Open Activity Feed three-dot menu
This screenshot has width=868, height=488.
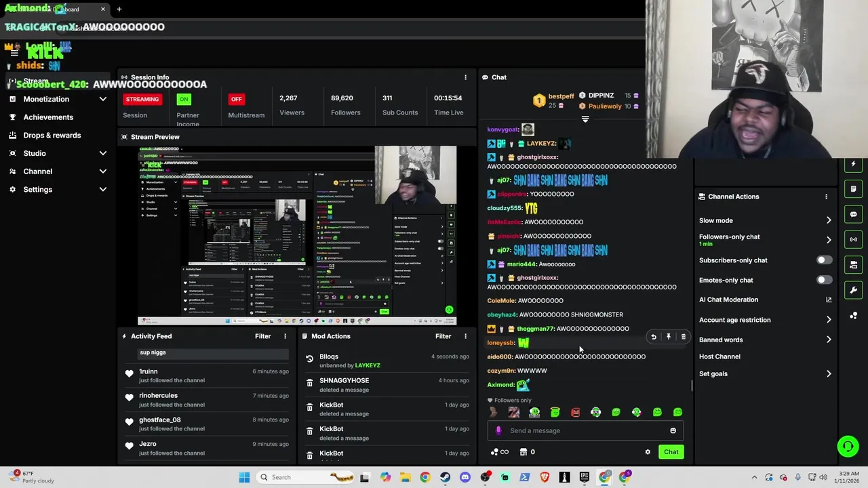[285, 336]
